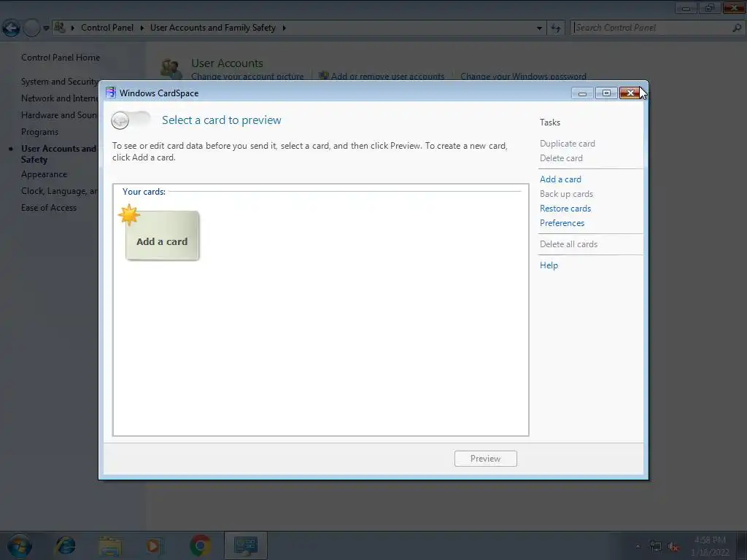Click search magnifier icon in Control Panel

point(737,28)
